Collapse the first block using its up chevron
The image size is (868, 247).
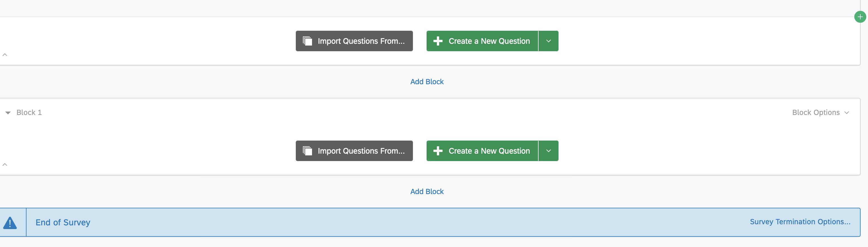[x=5, y=55]
